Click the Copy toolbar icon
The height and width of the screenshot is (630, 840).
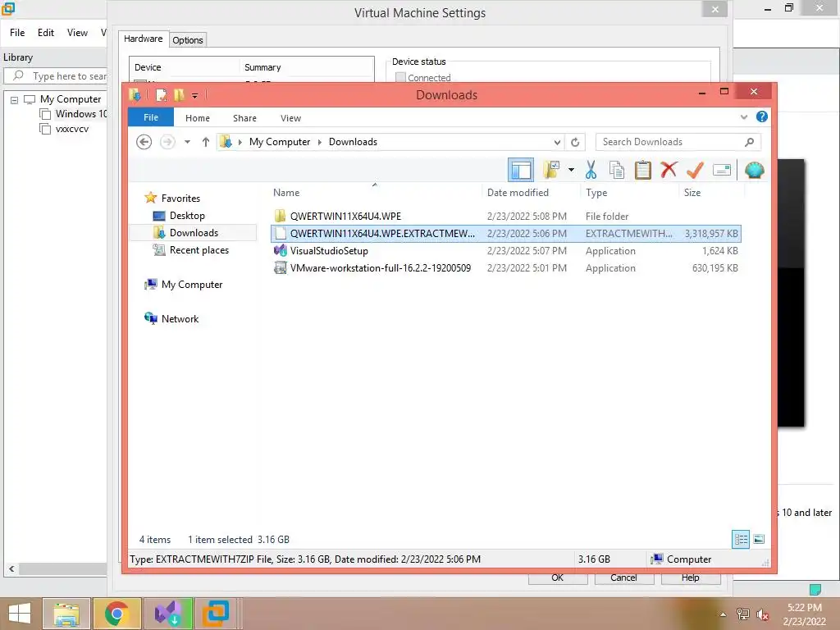point(617,171)
